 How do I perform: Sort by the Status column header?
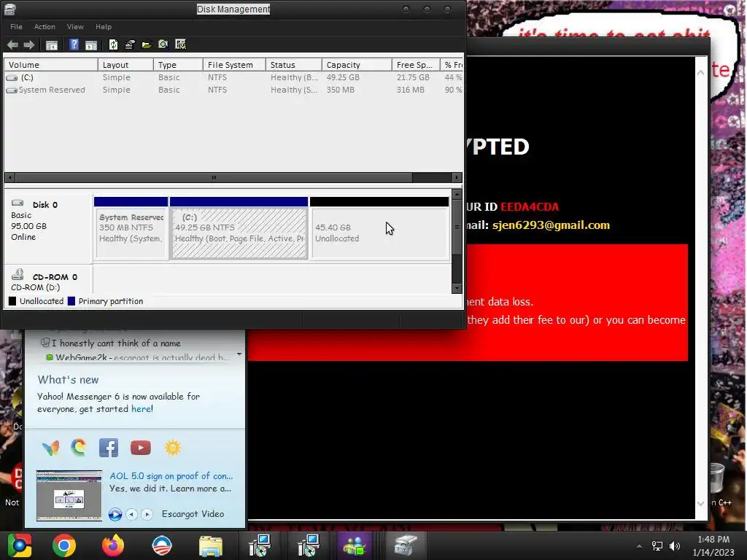[x=294, y=65]
